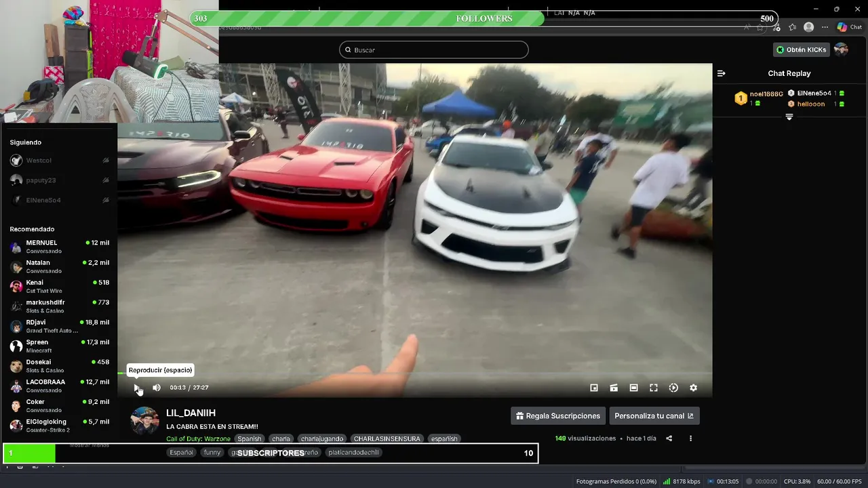Open Dosekai recommended channel
Image resolution: width=868 pixels, height=488 pixels.
[60, 366]
